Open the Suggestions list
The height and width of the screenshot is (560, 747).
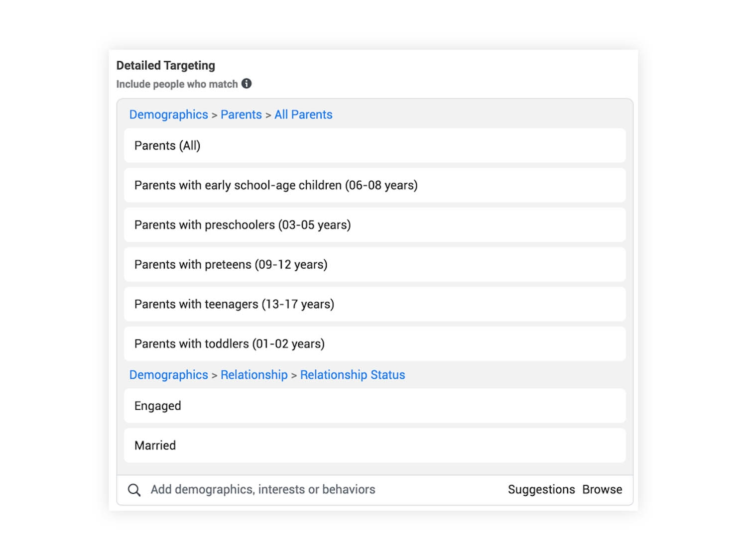(541, 490)
